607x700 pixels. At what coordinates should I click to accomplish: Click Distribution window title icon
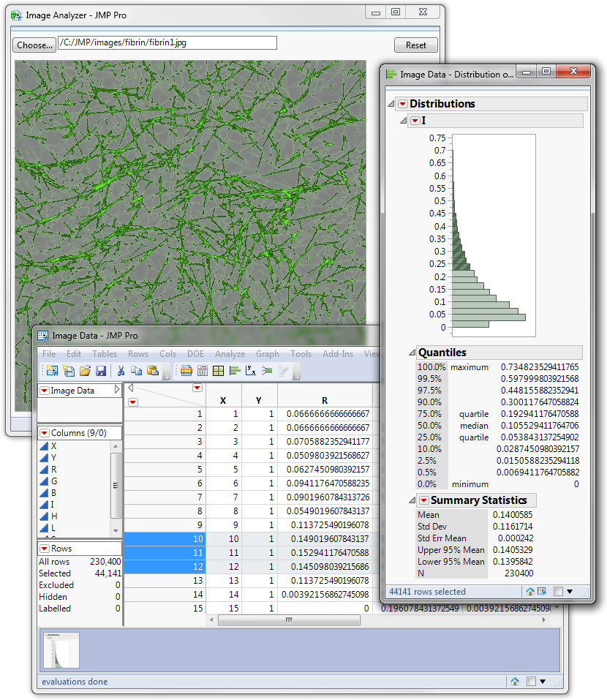[391, 75]
